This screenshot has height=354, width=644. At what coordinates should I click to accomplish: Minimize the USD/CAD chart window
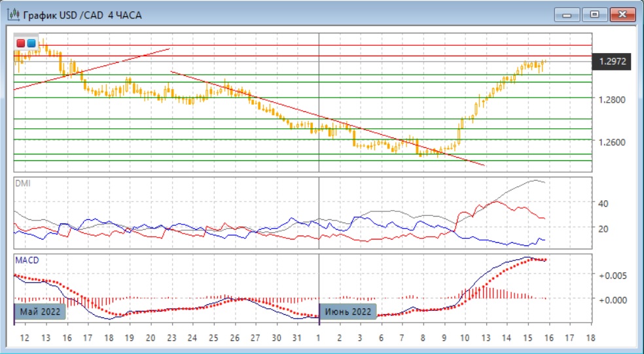coord(567,14)
